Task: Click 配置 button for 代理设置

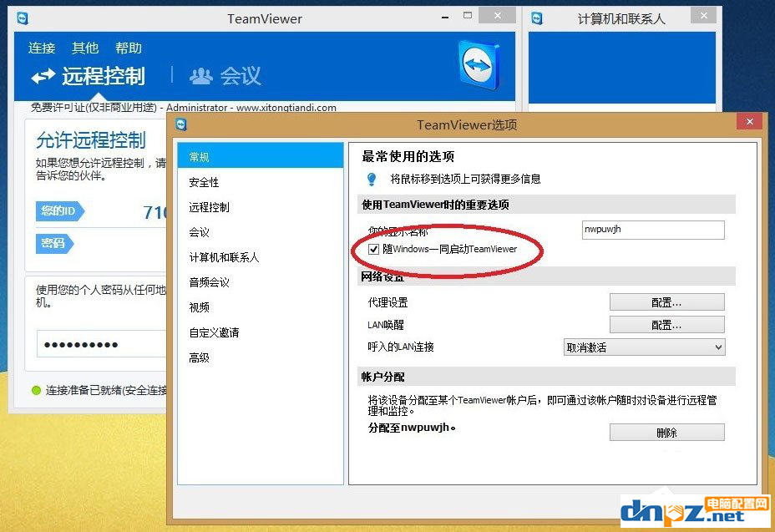Action: (x=666, y=302)
